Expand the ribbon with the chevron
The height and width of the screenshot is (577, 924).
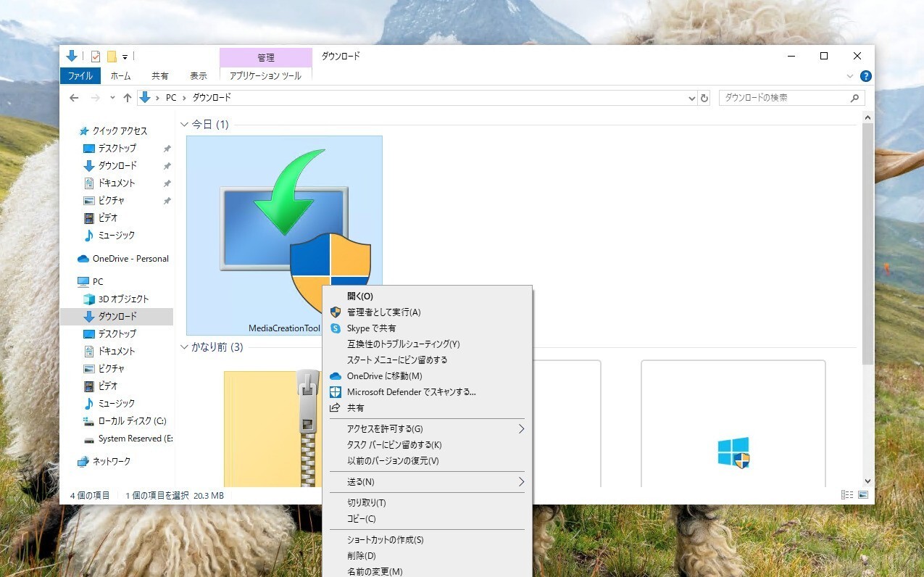point(850,76)
